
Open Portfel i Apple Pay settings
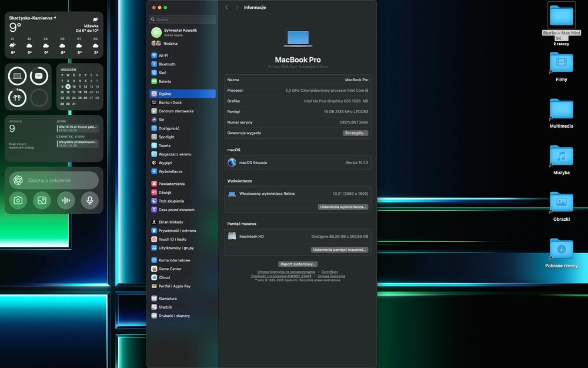pos(182,287)
